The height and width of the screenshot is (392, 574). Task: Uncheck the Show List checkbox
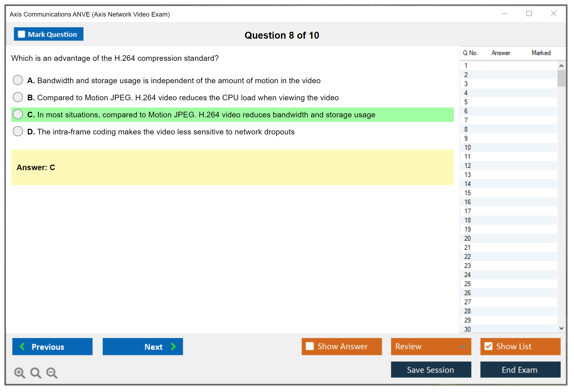tap(488, 346)
